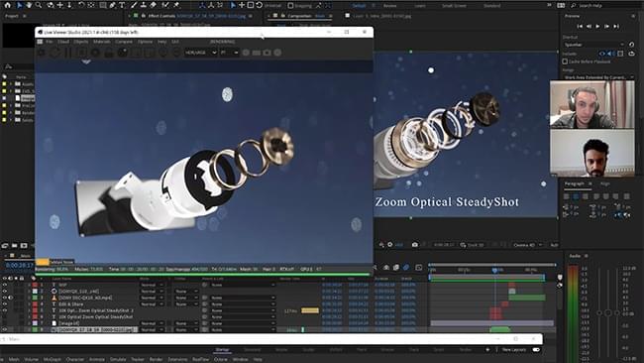
Task: Click the search magnifier icon beside Search Help
Action: coord(574,5)
